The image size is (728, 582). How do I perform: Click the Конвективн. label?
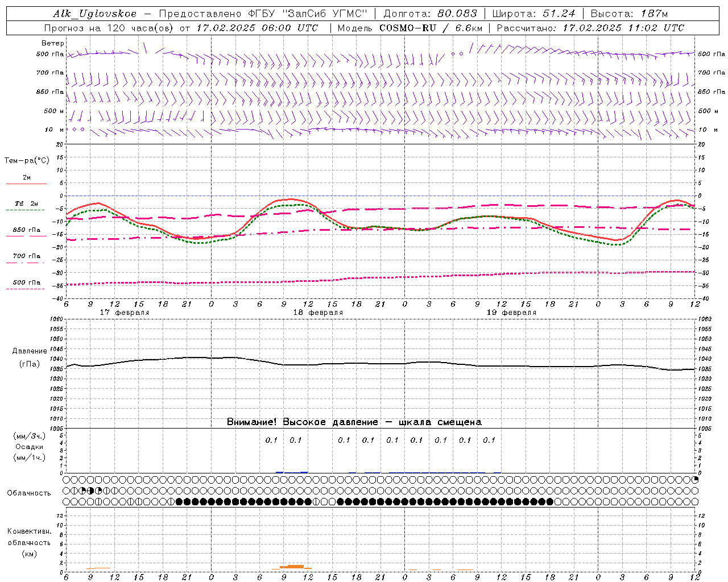click(x=29, y=531)
